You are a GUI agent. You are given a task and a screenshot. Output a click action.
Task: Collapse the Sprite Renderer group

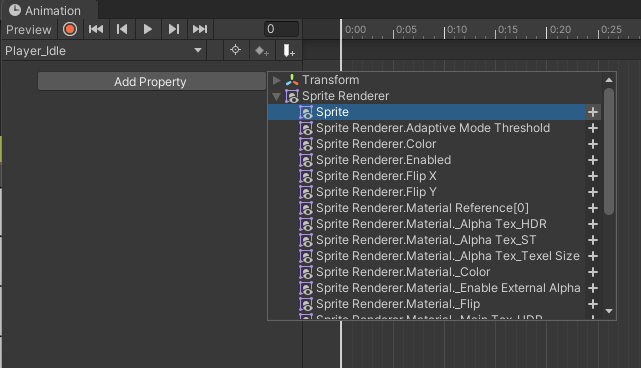point(277,96)
